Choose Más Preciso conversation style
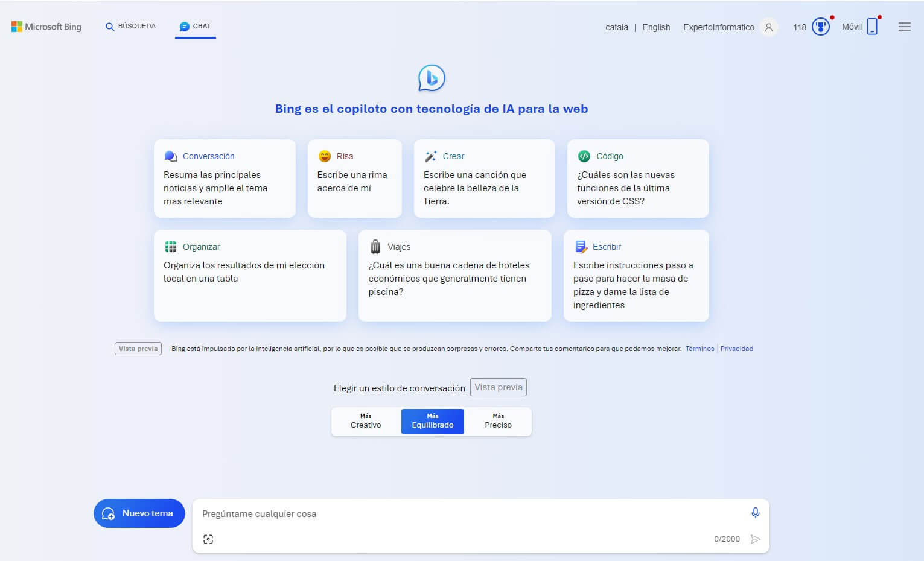This screenshot has width=924, height=561. click(499, 421)
